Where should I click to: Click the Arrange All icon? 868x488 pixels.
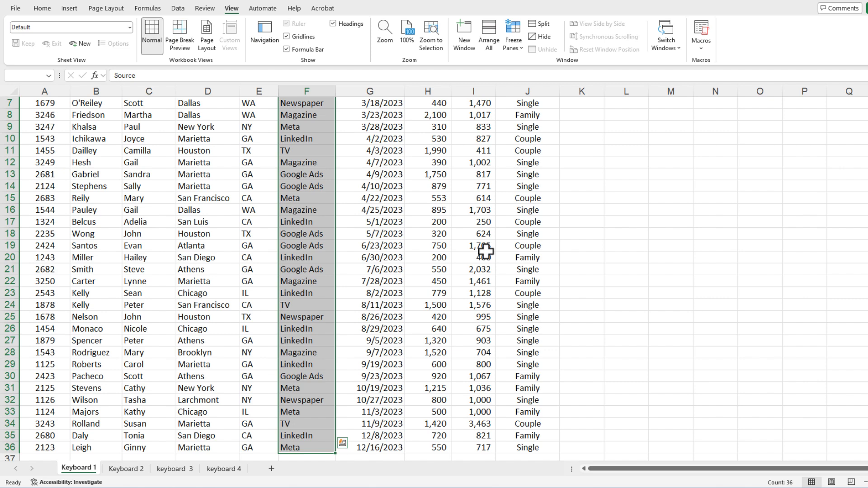(x=489, y=28)
